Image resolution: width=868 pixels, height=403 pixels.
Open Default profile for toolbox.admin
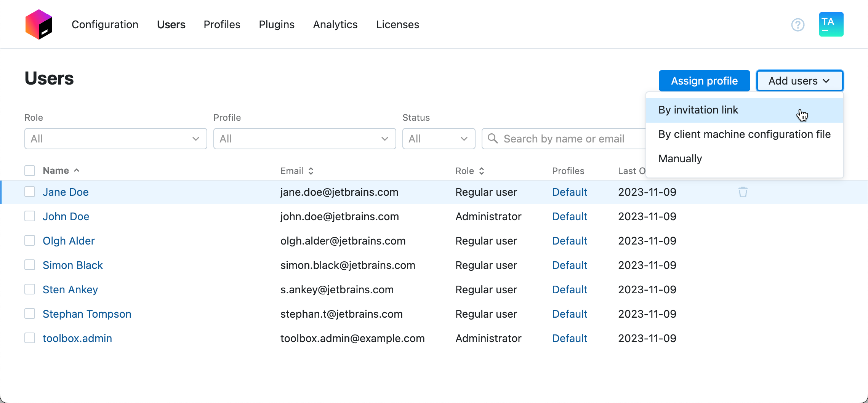tap(570, 338)
